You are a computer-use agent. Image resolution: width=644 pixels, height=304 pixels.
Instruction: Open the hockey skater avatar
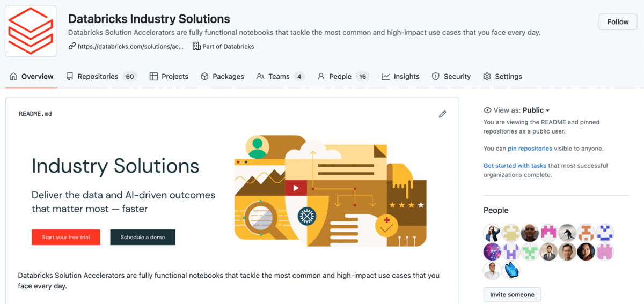[x=568, y=233]
